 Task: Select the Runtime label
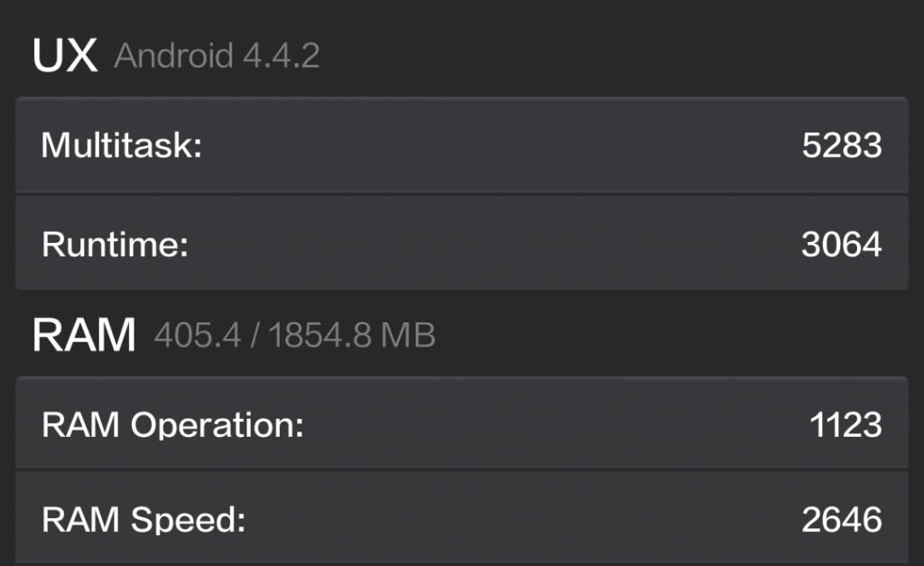pyautogui.click(x=115, y=244)
